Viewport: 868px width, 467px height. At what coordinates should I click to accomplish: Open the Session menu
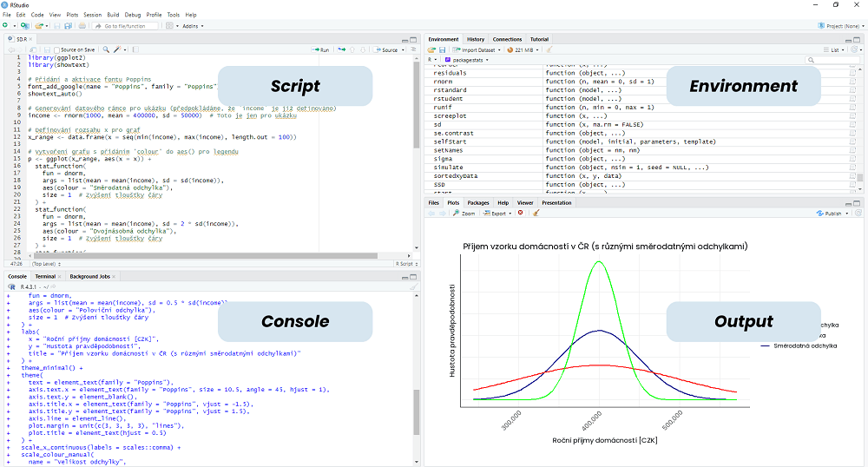(93, 15)
